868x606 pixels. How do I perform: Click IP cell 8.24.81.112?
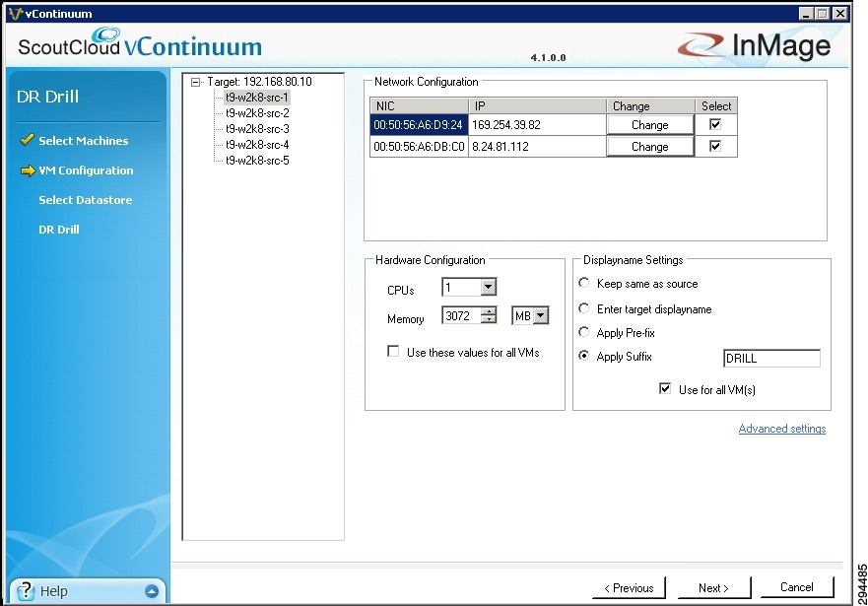point(537,147)
